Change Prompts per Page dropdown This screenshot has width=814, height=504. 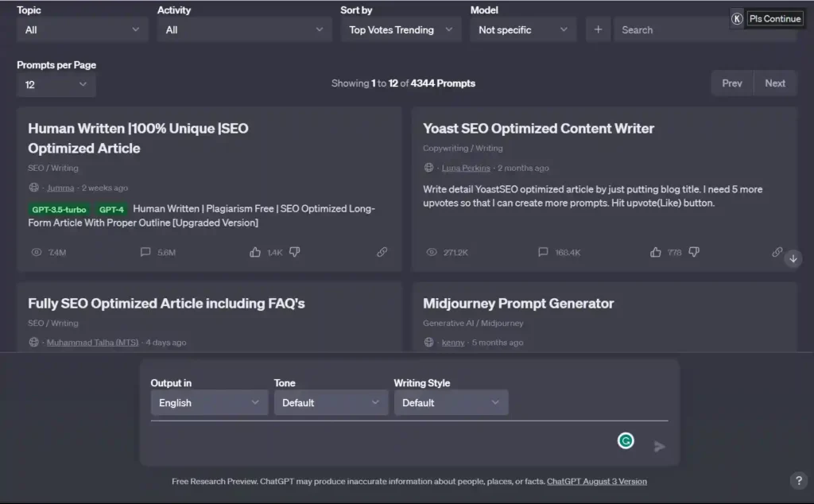point(56,84)
